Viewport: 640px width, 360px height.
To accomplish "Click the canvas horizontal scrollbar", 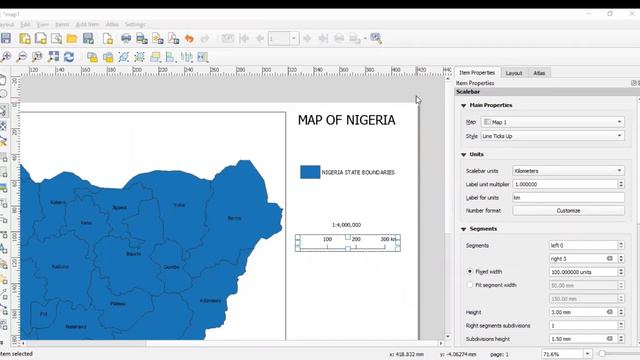I will (x=231, y=344).
